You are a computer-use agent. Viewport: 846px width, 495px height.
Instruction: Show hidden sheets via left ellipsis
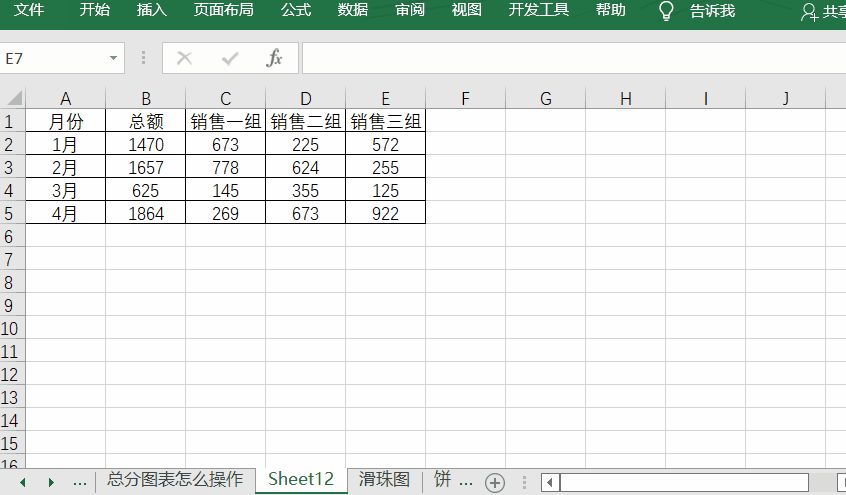click(80, 482)
